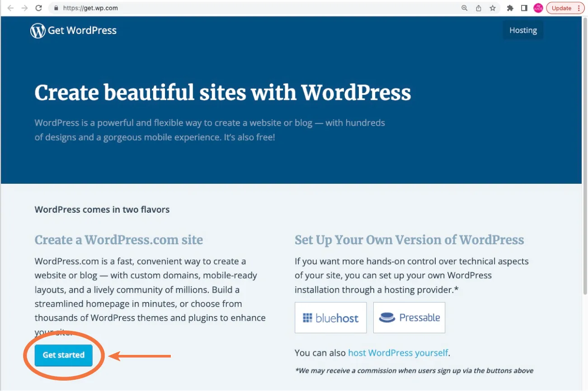The height and width of the screenshot is (391, 588).
Task: Click the tab switcher square icon
Action: click(524, 8)
